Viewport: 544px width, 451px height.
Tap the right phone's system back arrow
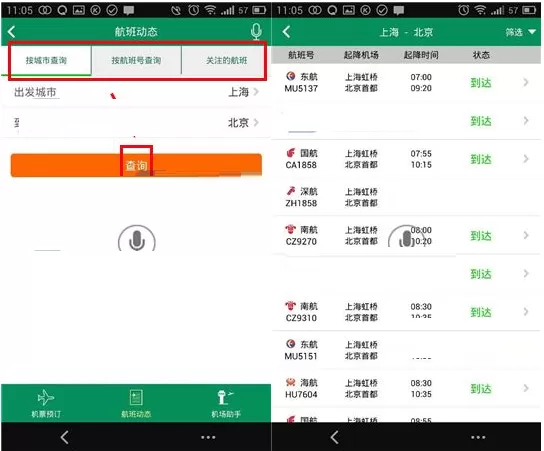[334, 437]
